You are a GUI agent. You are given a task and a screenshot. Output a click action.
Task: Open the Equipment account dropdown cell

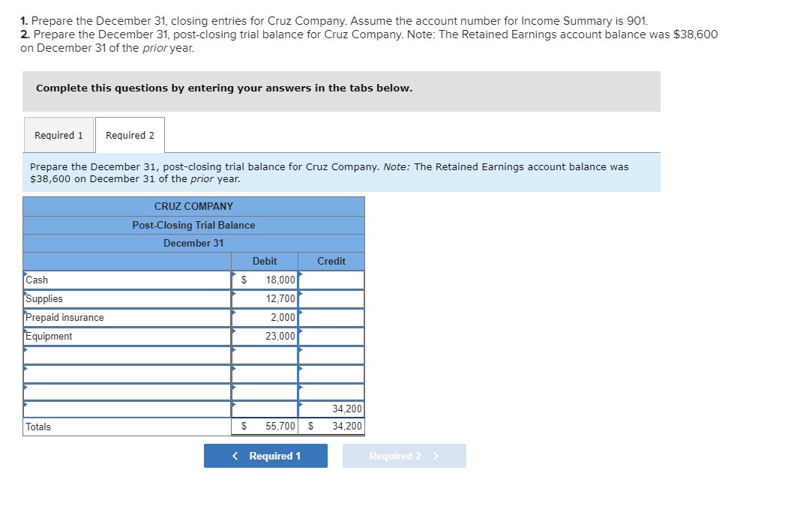coord(127,337)
